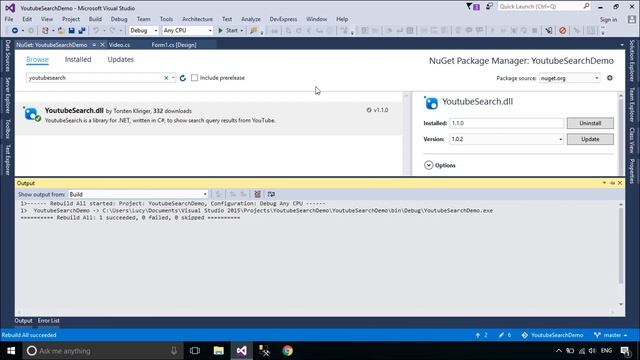The width and height of the screenshot is (640, 360).
Task: Clear the youtubesearch search text
Action: (166, 78)
